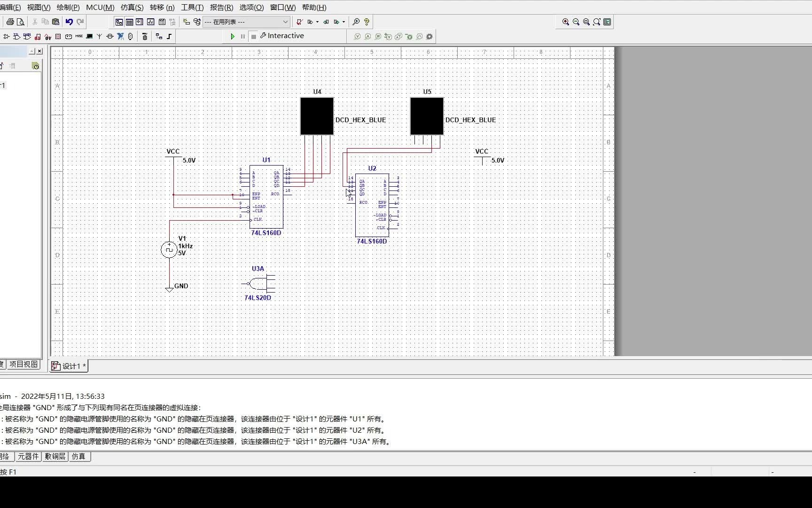Select the V1 1kHz clock source
Viewport: 812px width, 508px height.
[170, 249]
